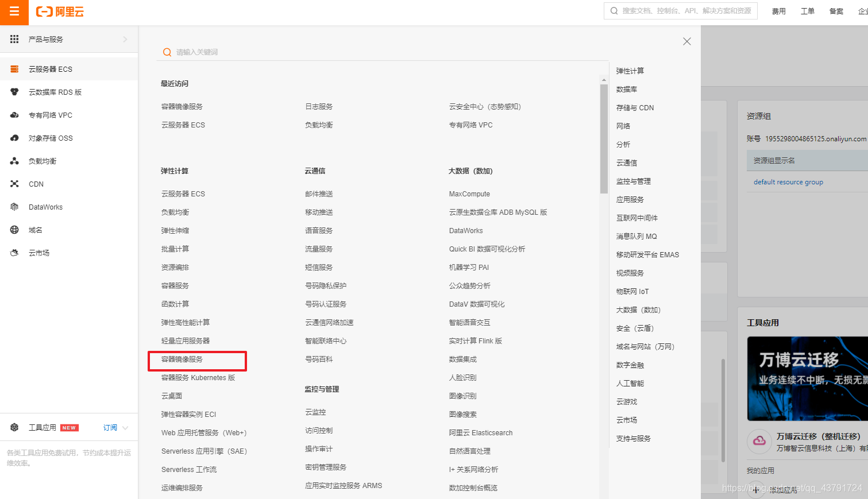Screen dimensions: 868x499
Task: Open 短信服务
Action: tap(319, 268)
